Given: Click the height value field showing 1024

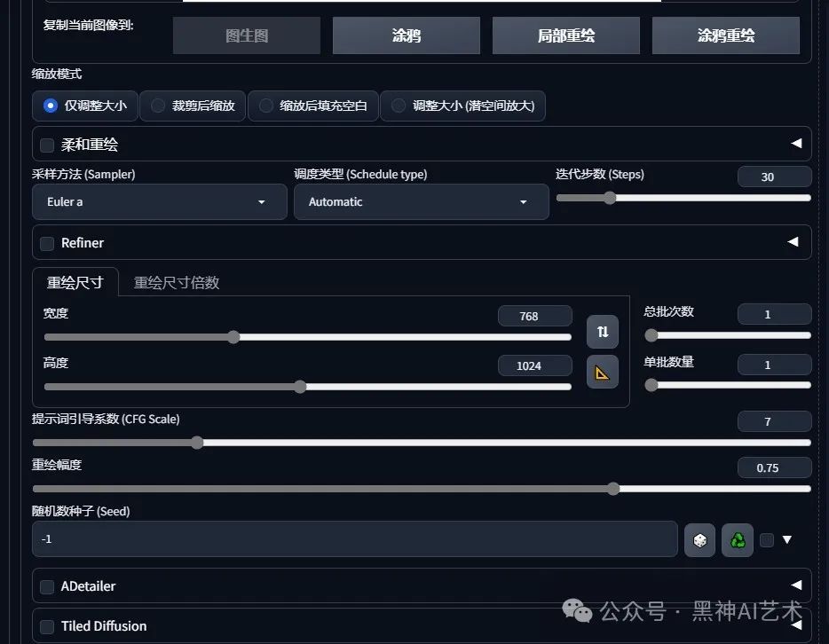Looking at the screenshot, I should pos(534,365).
